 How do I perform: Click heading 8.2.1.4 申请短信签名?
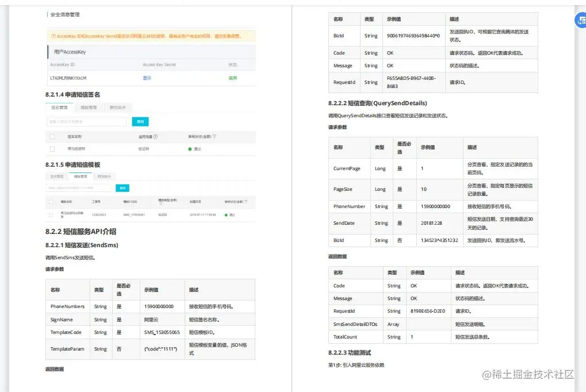point(72,94)
